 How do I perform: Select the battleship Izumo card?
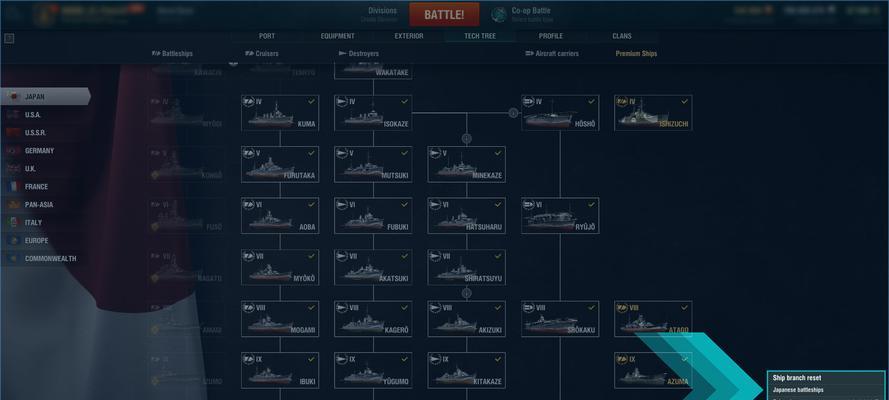pyautogui.click(x=187, y=371)
